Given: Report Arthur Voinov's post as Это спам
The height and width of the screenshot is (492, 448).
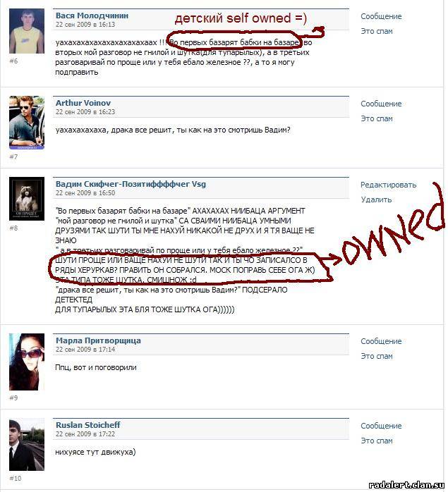Looking at the screenshot, I should coord(377,118).
